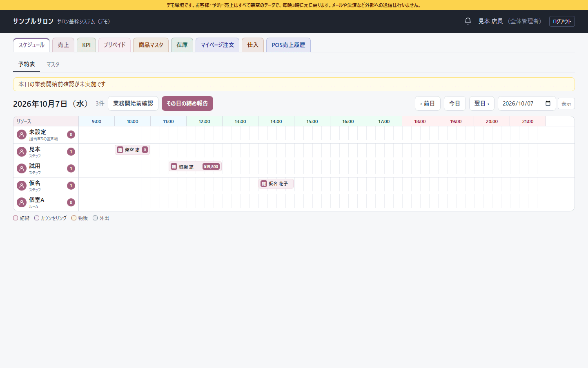Click the 見本 staff avatar icon
Screen dimensions: 588x368
pos(22,152)
